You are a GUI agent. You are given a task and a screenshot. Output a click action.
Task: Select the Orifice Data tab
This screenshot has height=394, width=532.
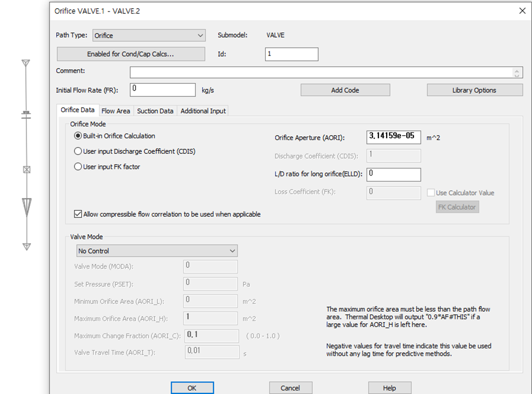78,110
